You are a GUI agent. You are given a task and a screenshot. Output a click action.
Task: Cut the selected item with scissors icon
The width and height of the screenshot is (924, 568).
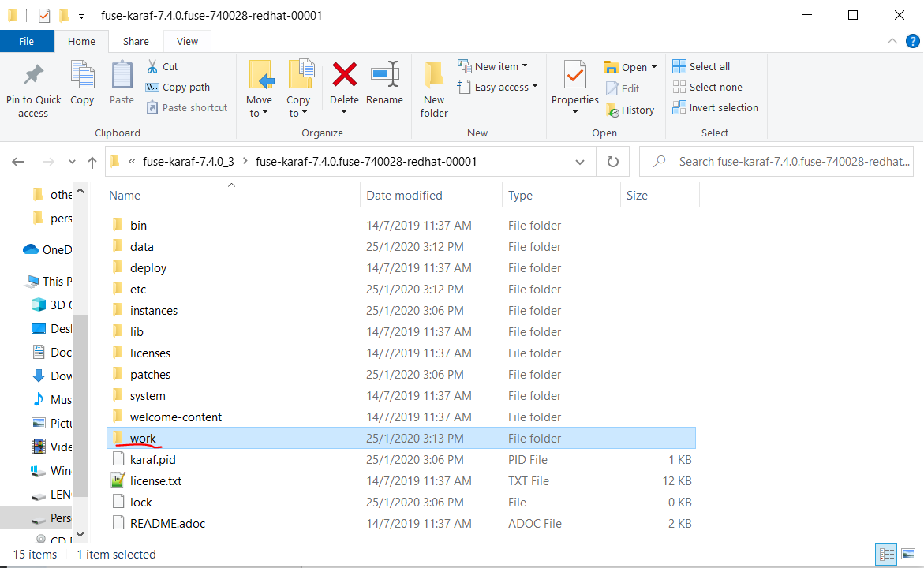(162, 66)
